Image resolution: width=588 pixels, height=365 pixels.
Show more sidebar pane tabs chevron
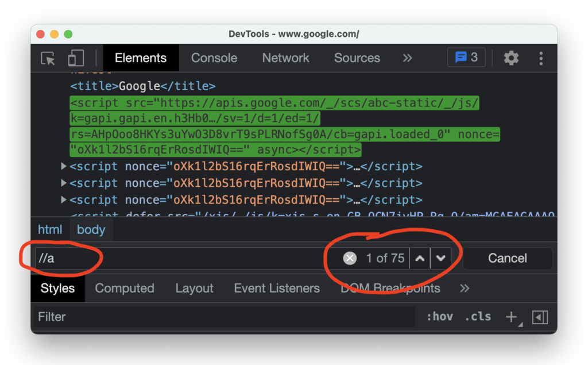click(x=465, y=288)
